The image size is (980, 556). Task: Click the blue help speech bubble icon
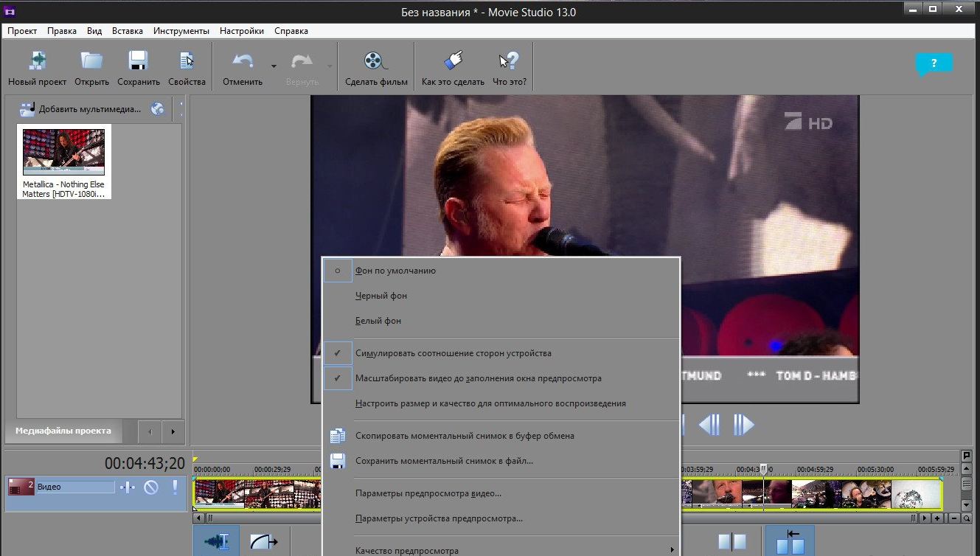[934, 64]
